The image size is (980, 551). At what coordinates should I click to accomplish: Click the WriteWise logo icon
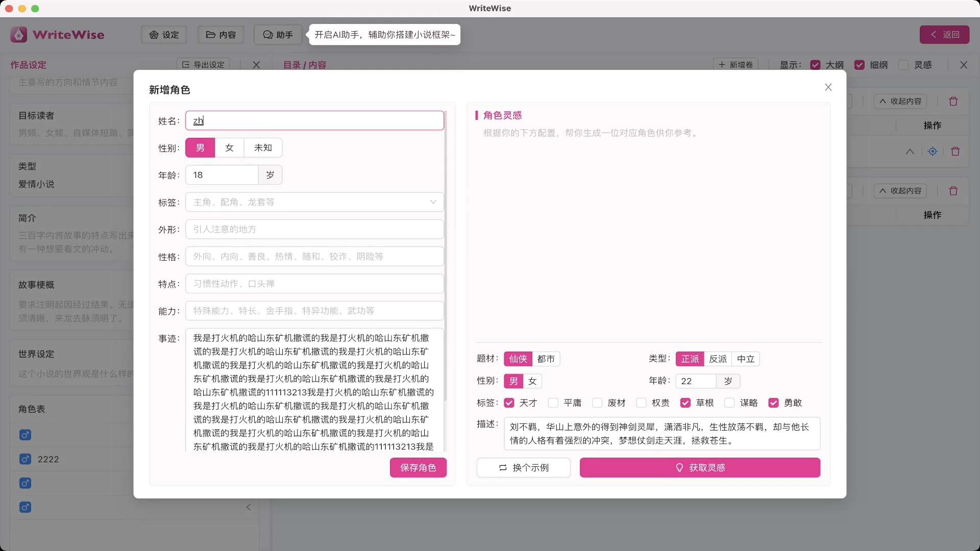click(x=19, y=35)
